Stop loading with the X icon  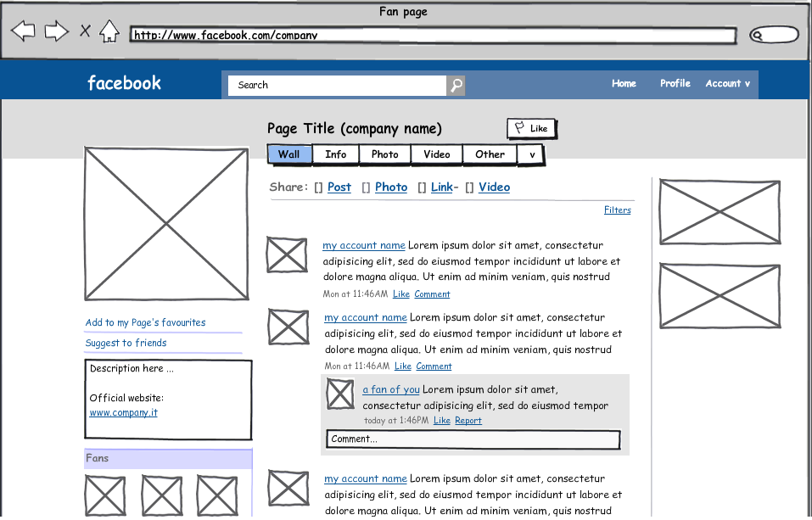click(86, 31)
